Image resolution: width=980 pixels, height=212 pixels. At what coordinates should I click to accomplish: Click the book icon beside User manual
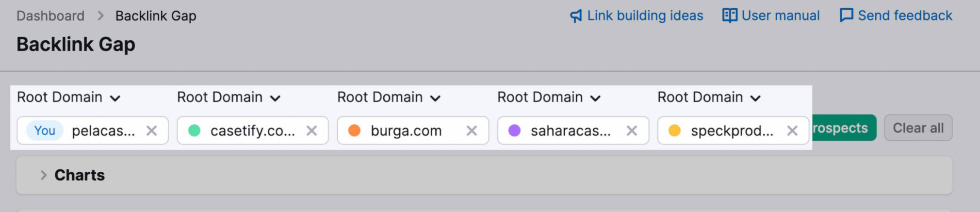click(x=730, y=16)
